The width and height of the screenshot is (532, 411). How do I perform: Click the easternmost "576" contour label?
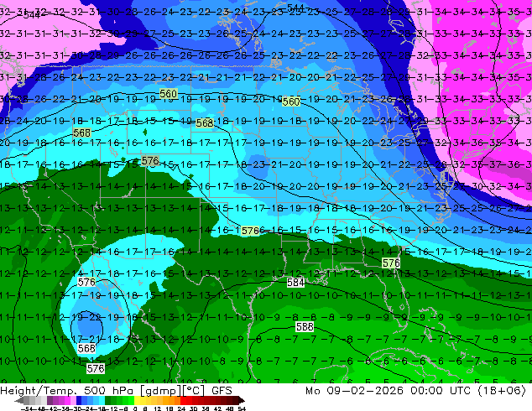391,263
